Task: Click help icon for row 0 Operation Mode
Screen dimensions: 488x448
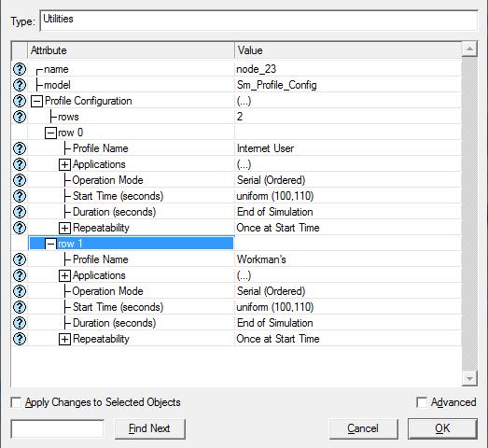Action: 20,180
